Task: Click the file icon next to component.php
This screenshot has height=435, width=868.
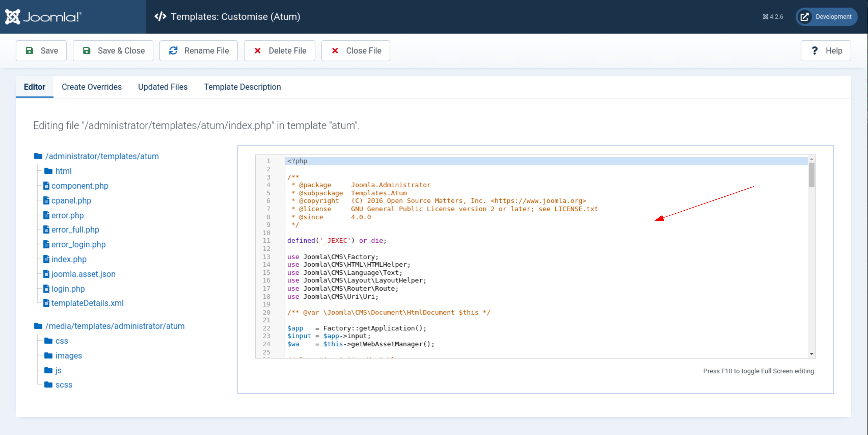Action: coord(47,185)
